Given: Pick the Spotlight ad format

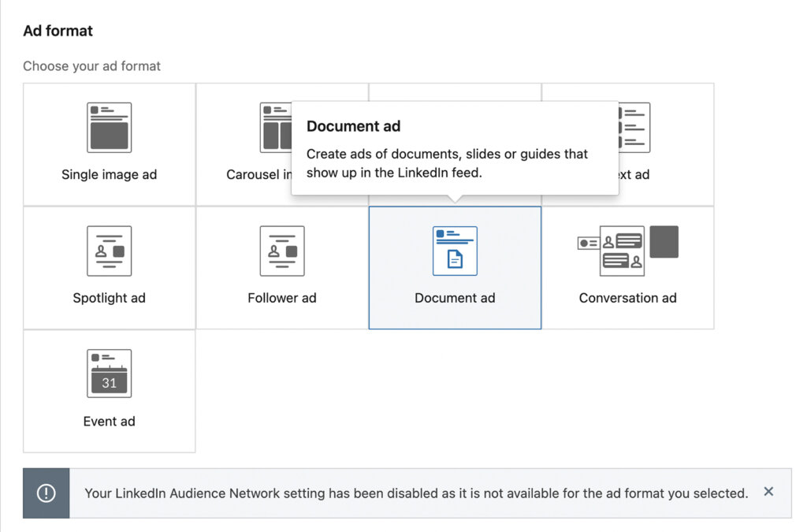Looking at the screenshot, I should click(109, 268).
